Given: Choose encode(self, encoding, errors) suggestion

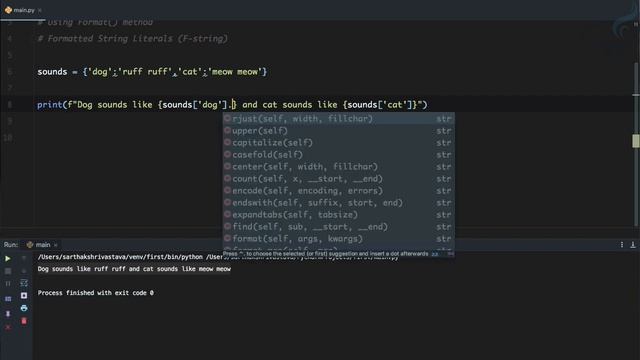Looking at the screenshot, I should (x=338, y=191).
